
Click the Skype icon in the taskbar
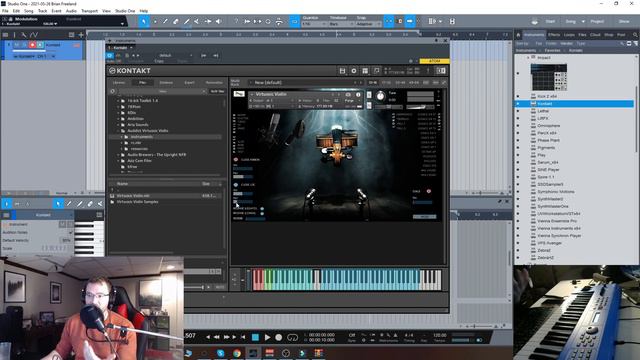221,353
